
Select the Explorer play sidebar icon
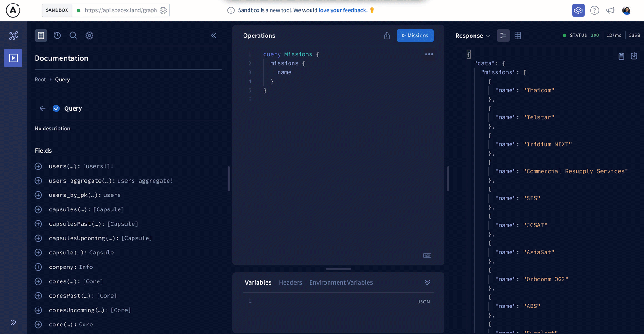[x=13, y=58]
